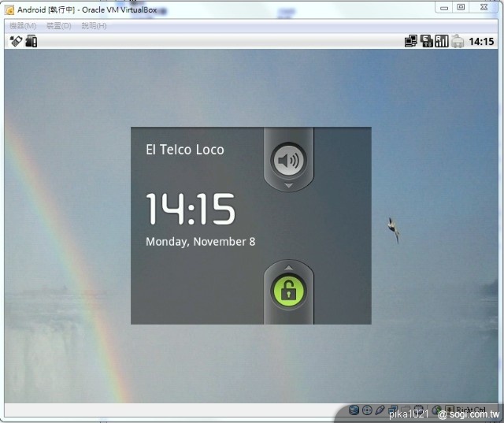Click the El Telco Loco carrier label
The image size is (504, 423).
[185, 150]
